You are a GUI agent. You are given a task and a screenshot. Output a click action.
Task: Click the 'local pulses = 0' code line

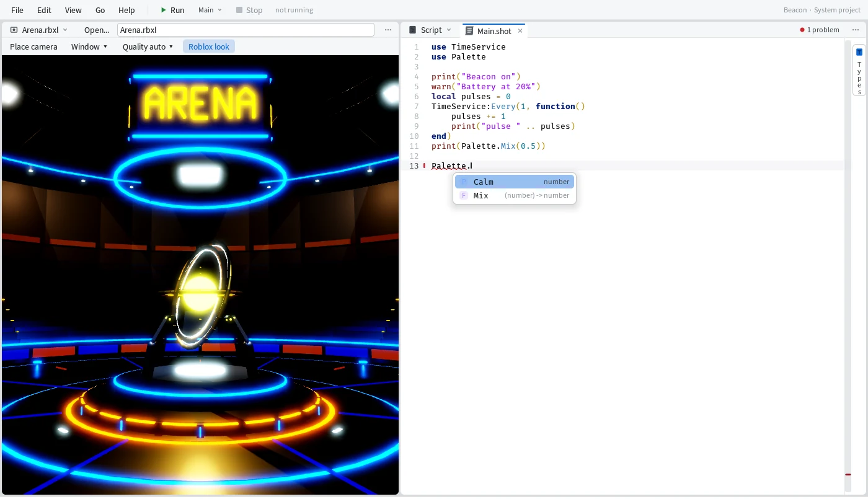click(x=471, y=96)
